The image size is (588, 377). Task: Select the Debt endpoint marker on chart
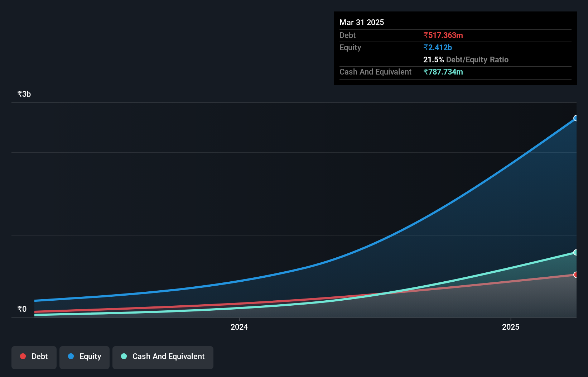click(x=576, y=275)
